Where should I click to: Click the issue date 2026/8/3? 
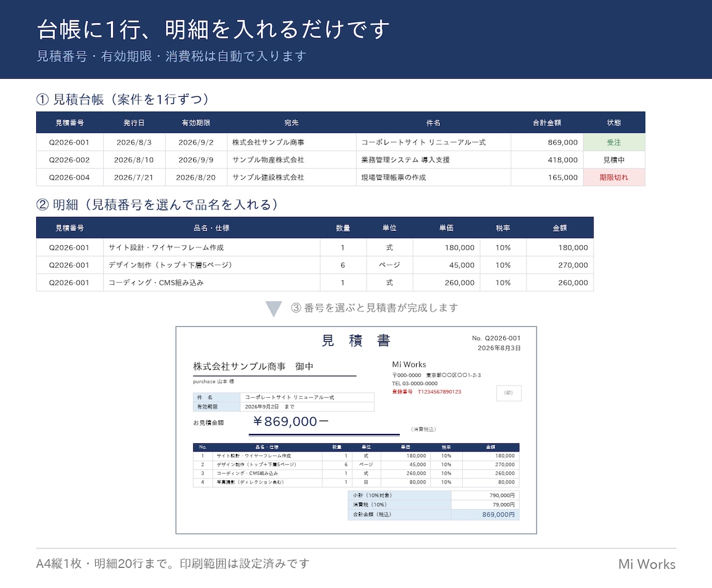[134, 142]
